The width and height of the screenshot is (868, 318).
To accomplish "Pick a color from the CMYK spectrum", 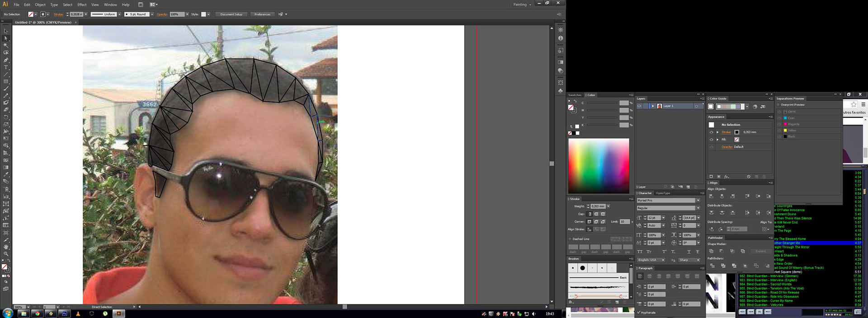I will (599, 166).
